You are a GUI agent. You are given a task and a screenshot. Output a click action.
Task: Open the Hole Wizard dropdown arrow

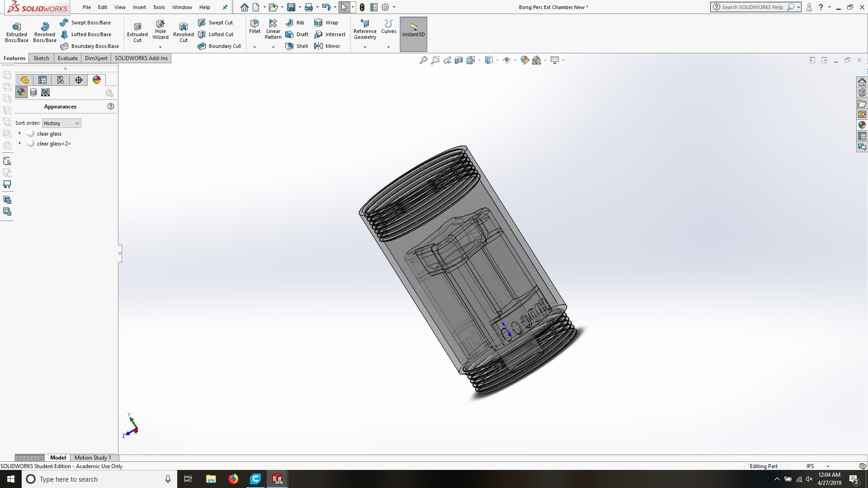160,47
